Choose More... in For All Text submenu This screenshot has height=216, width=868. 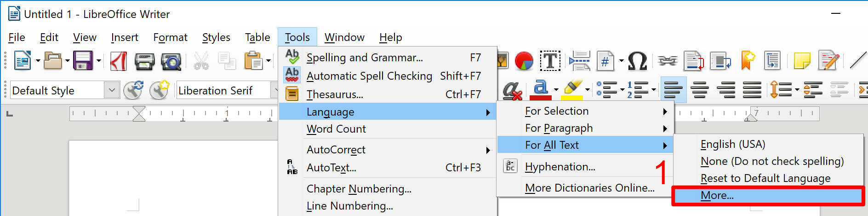click(768, 196)
